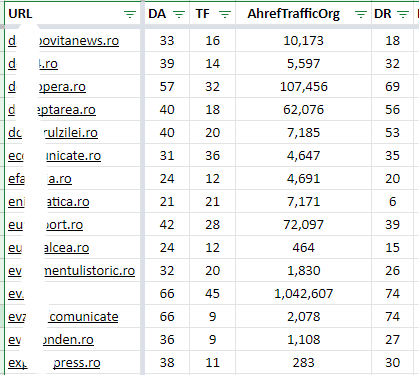The width and height of the screenshot is (419, 375).
Task: Open the DR column filter icon
Action: click(403, 14)
